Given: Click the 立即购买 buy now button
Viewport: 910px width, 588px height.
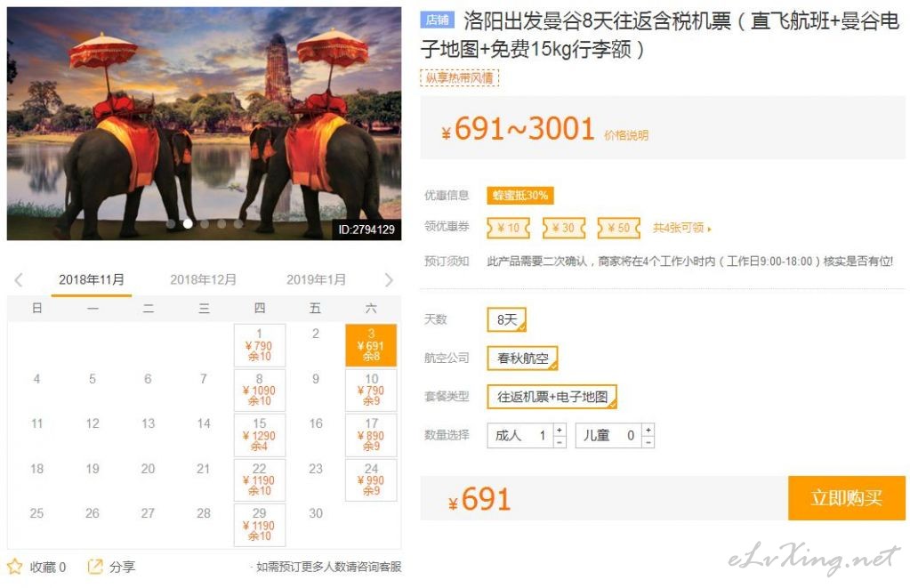Looking at the screenshot, I should point(847,497).
